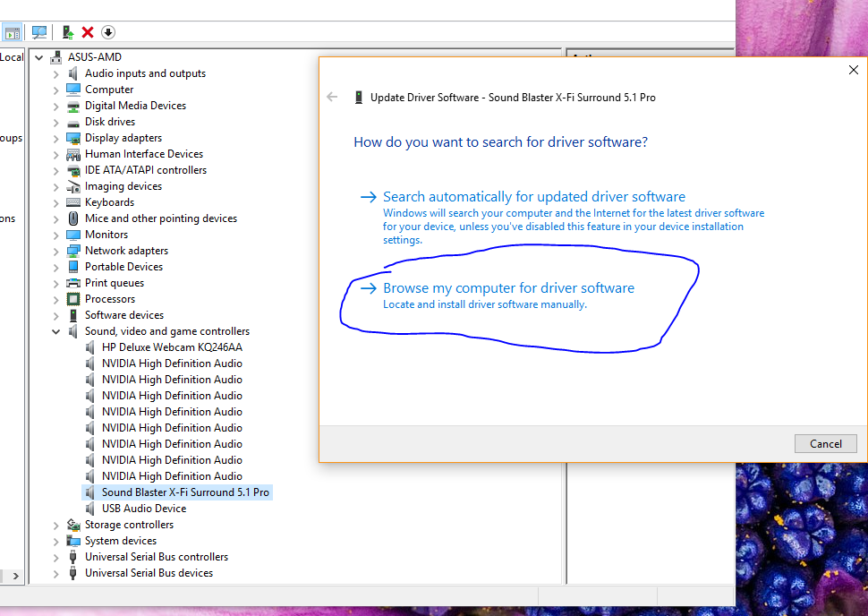This screenshot has height=616, width=868.
Task: Click the properties pane toolbar icon
Action: 13,32
